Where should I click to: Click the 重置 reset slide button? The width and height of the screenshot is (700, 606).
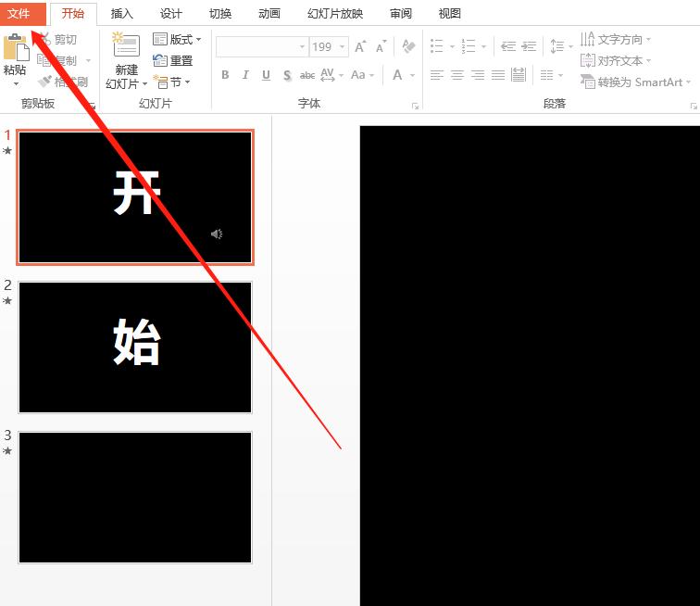coord(172,60)
